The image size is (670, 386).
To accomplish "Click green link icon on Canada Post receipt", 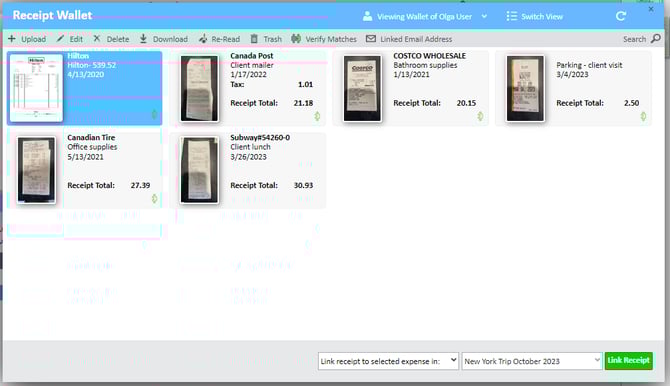I will pos(317,116).
